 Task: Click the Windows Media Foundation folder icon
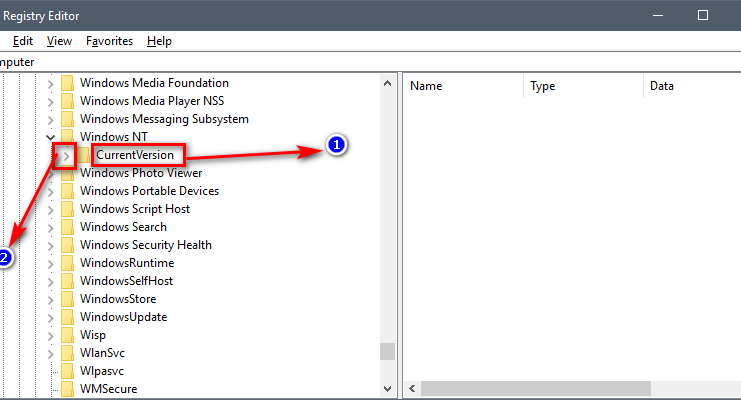pos(68,83)
